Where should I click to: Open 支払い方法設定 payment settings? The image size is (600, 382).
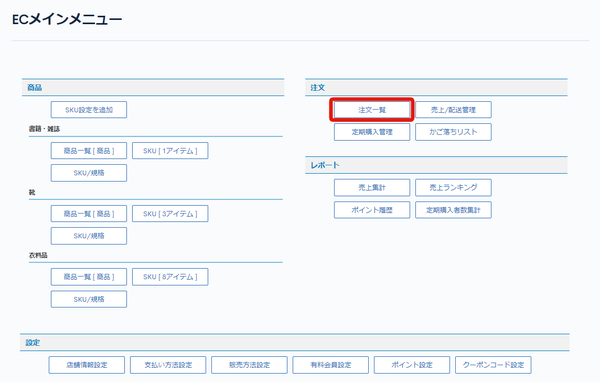168,365
